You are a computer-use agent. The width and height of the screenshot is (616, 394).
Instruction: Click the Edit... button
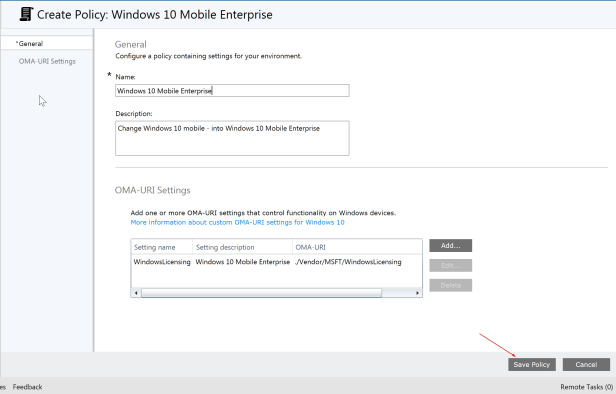tap(451, 266)
